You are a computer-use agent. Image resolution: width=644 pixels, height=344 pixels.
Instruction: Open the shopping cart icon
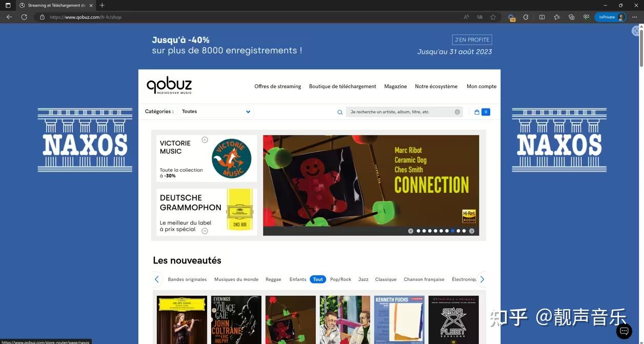coord(477,112)
